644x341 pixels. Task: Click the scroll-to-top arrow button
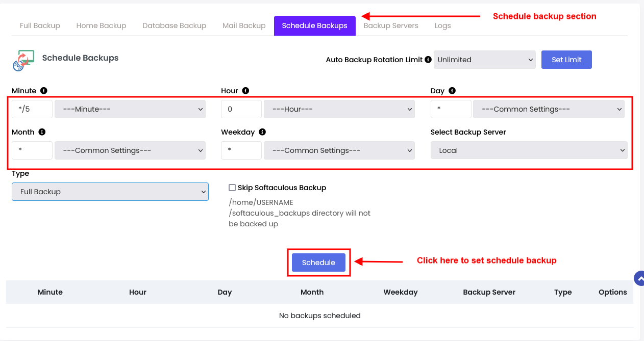[639, 278]
